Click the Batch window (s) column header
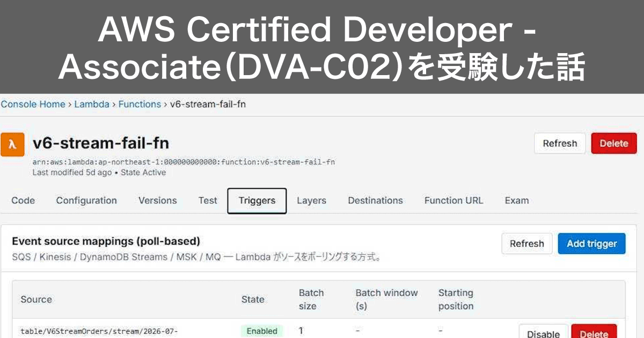The image size is (644, 338). coord(386,299)
